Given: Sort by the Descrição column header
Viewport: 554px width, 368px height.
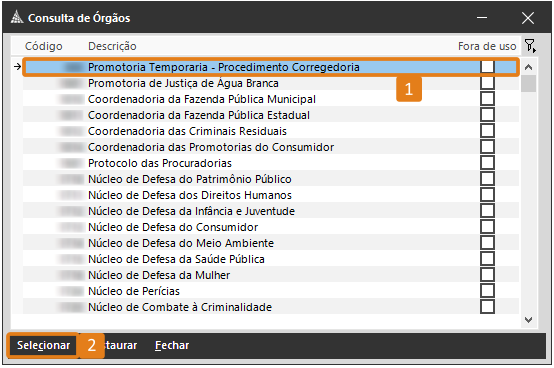Looking at the screenshot, I should click(x=112, y=46).
